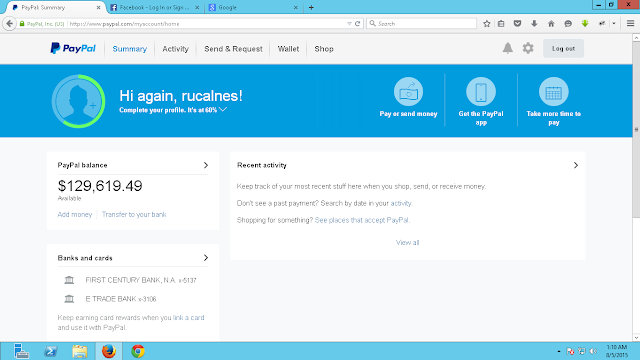This screenshot has width=640, height=360.
Task: Open the Firefox hamburger menu
Action: (630, 24)
